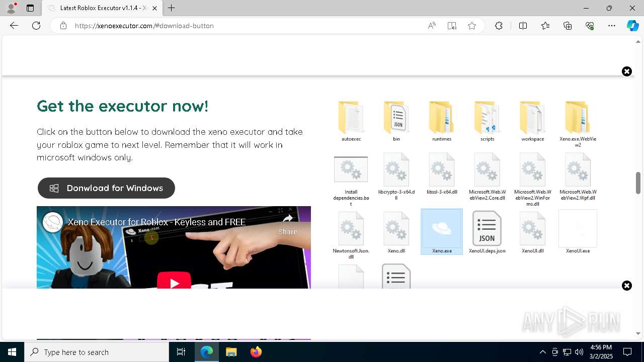The width and height of the screenshot is (644, 362).
Task: Open volume control in system tray
Action: tap(579, 352)
